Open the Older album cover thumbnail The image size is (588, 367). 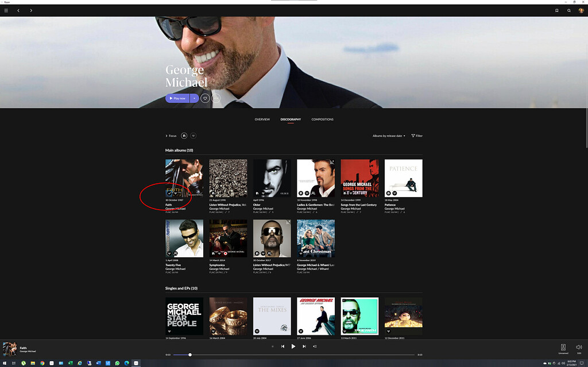(272, 178)
